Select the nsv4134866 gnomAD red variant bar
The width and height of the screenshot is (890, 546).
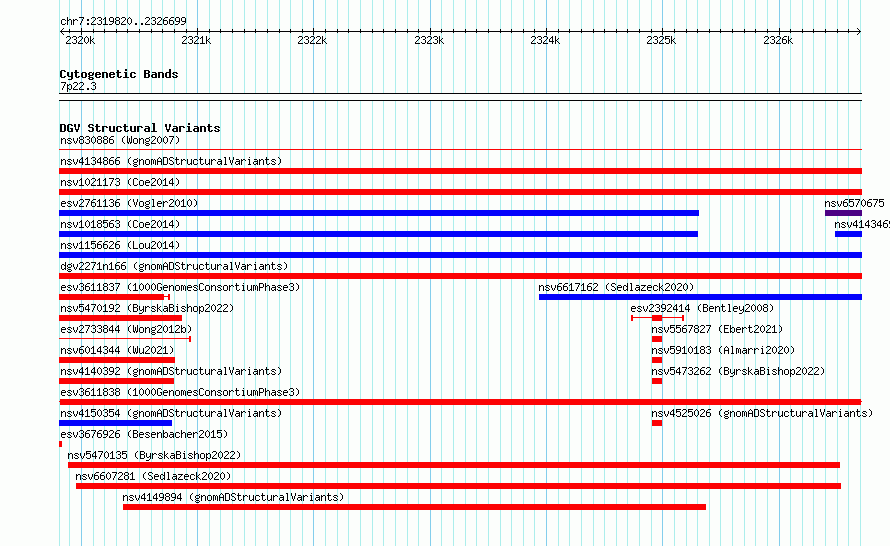tap(460, 171)
